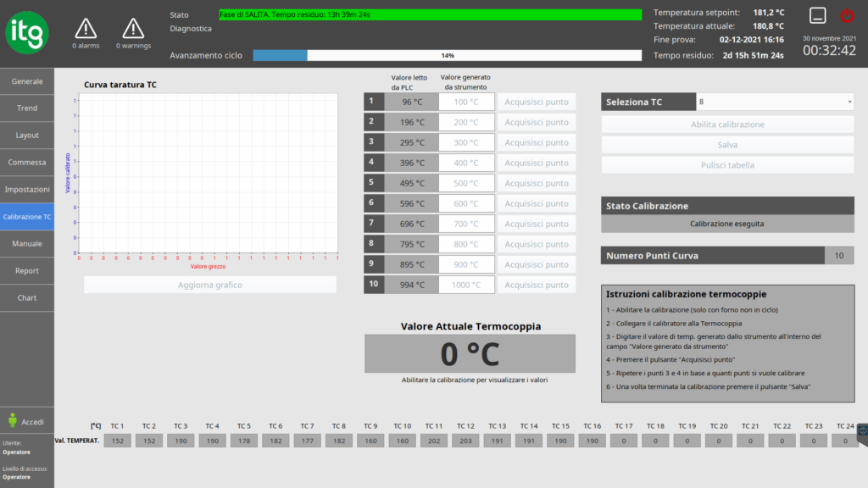
Task: Open the Generale menu
Action: point(27,81)
